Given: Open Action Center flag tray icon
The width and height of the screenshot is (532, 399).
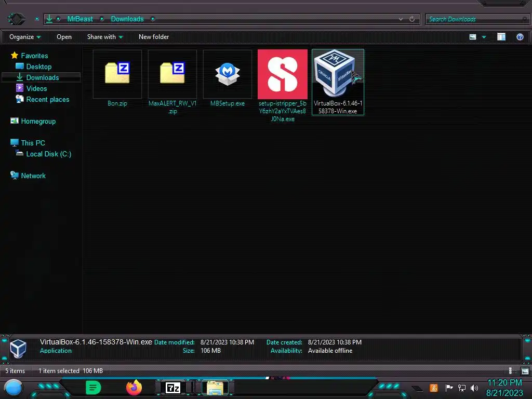Looking at the screenshot, I should tap(449, 388).
